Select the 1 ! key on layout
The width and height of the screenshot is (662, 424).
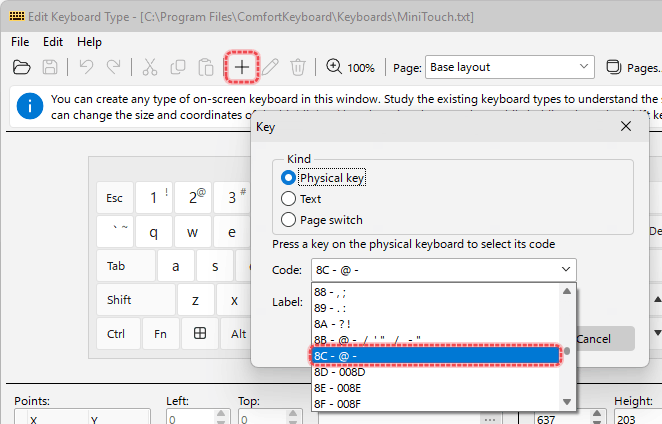[154, 198]
